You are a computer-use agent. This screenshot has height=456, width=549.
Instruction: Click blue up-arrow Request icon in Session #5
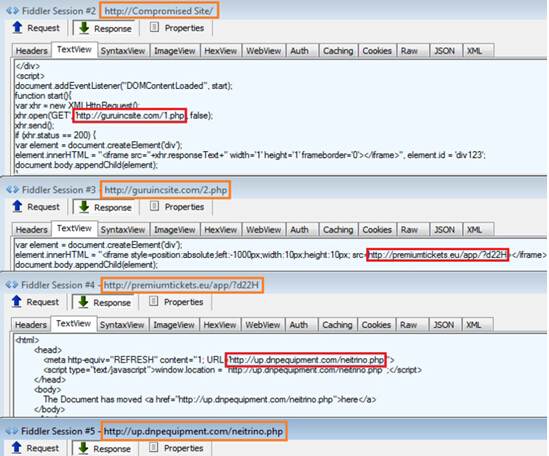click(16, 448)
